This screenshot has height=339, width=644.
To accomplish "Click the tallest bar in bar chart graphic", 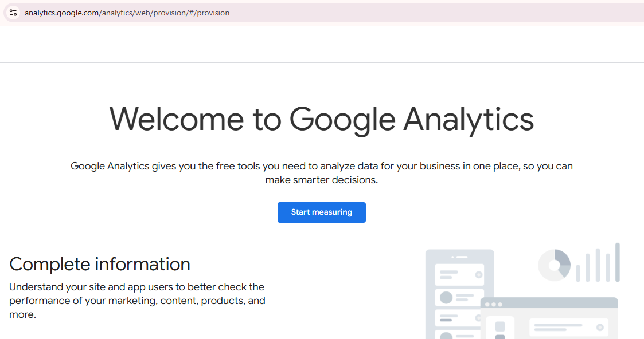I will pos(617,262).
